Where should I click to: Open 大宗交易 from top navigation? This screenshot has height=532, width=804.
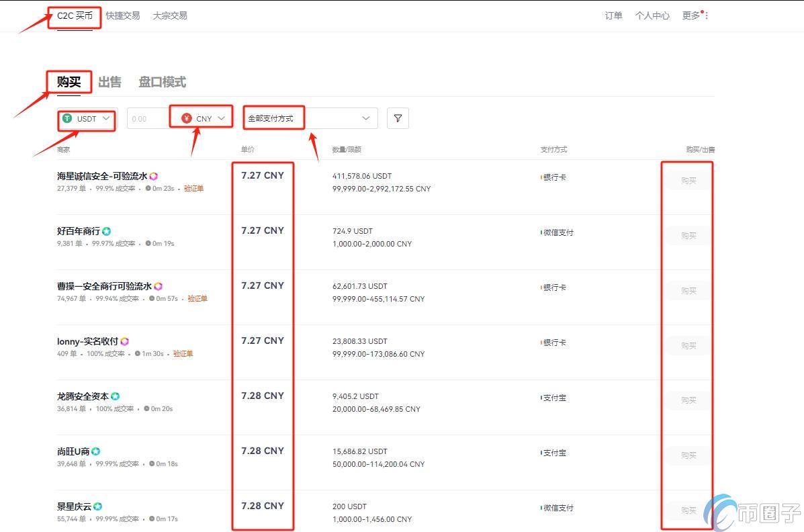point(169,15)
